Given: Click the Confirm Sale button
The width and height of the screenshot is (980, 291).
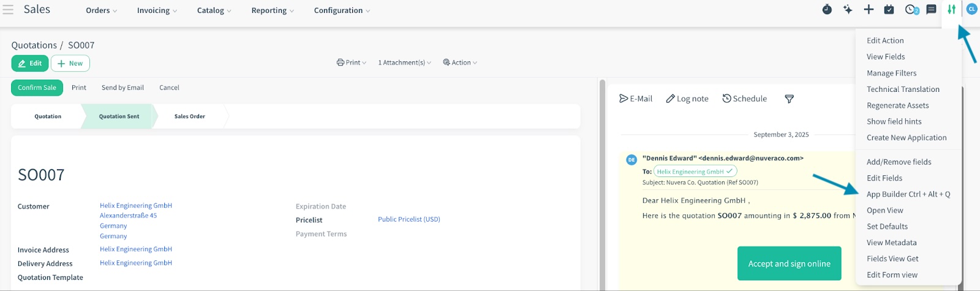Looking at the screenshot, I should pos(37,88).
